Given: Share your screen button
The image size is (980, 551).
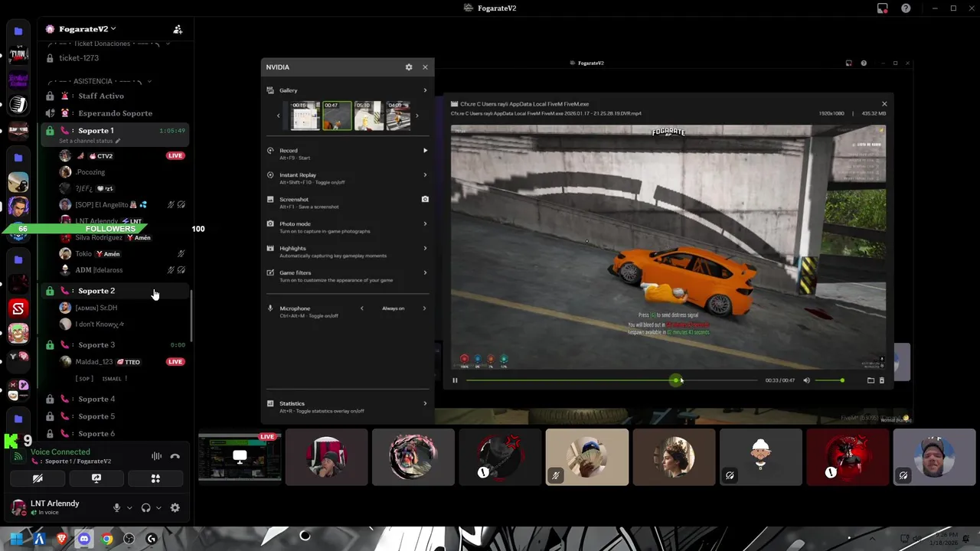Looking at the screenshot, I should (96, 478).
